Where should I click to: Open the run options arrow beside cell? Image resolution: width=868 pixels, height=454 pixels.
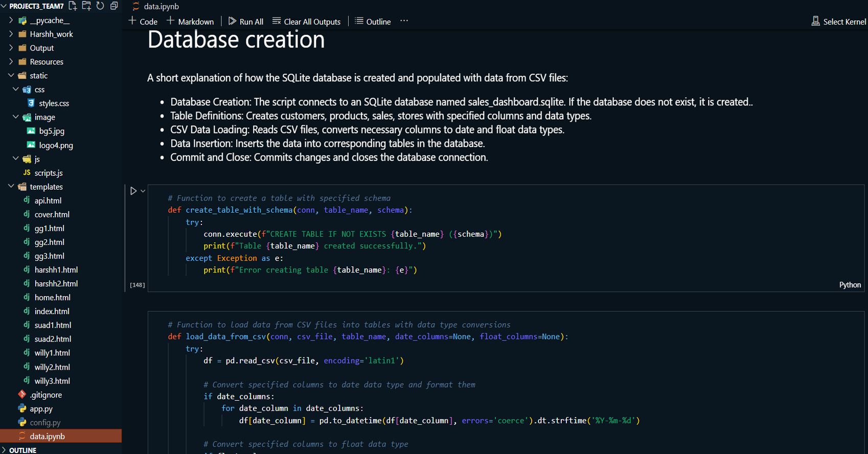coord(143,191)
